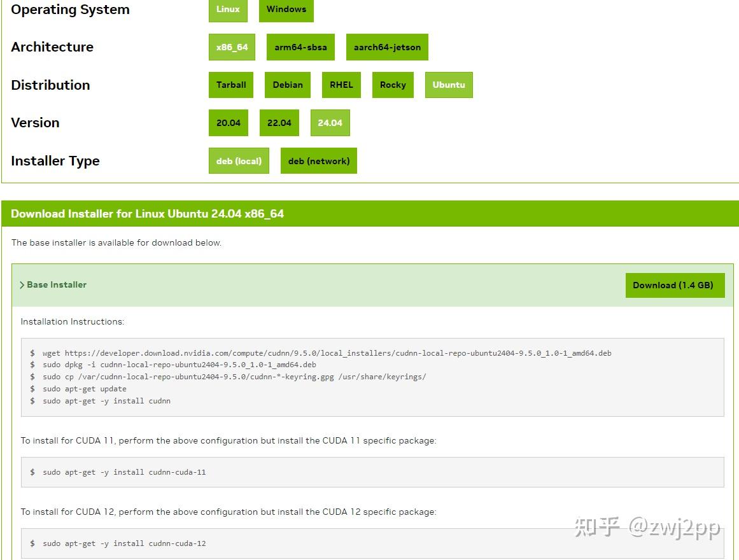Image resolution: width=739 pixels, height=560 pixels.
Task: Switch distribution to Tarball
Action: (x=230, y=85)
